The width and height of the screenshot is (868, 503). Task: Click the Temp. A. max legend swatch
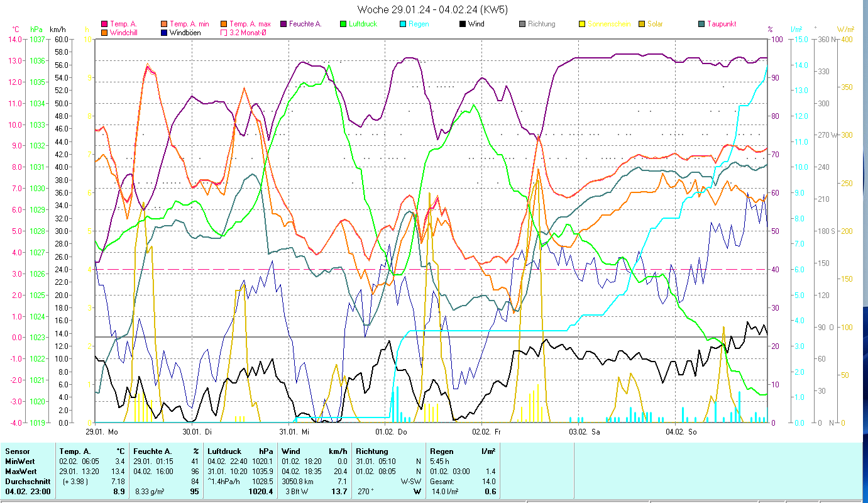tap(224, 24)
